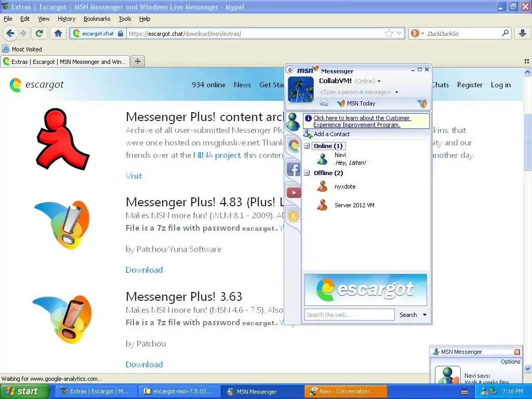532x399 pixels.
Task: Click the red AIM running man image
Action: (x=62, y=139)
